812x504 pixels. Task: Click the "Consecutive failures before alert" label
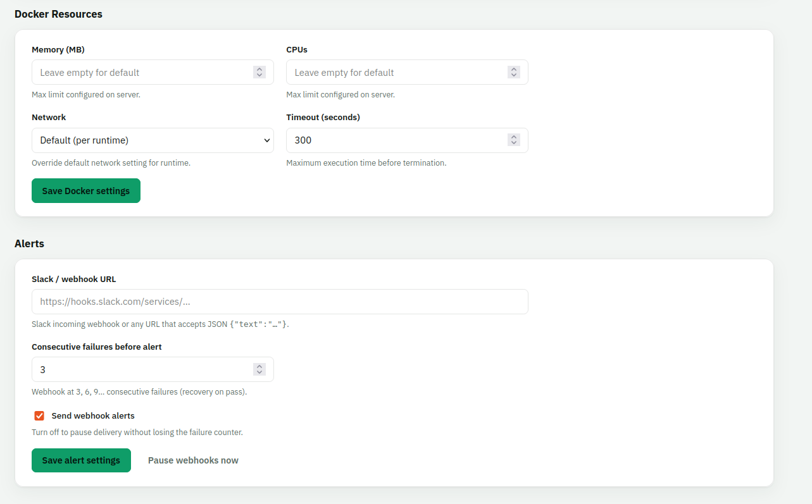click(x=97, y=347)
